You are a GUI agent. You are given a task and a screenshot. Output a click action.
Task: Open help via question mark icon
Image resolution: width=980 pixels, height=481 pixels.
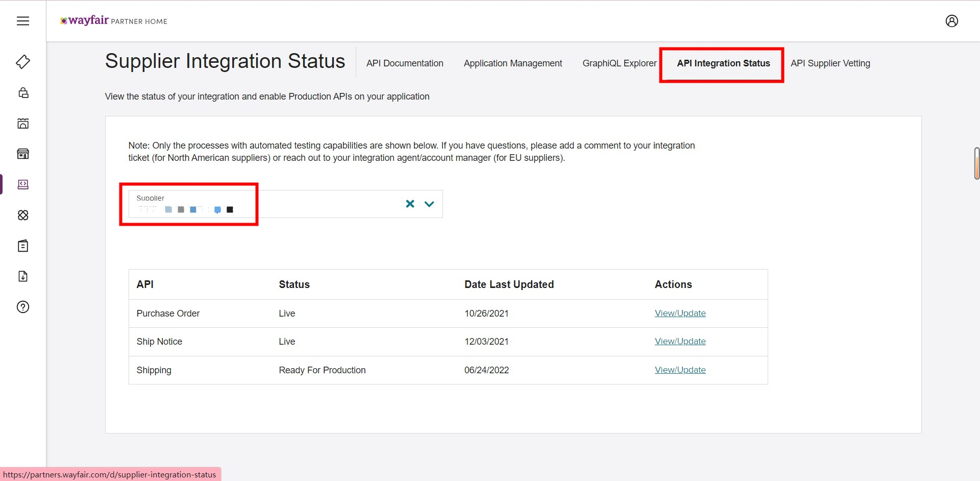click(23, 307)
